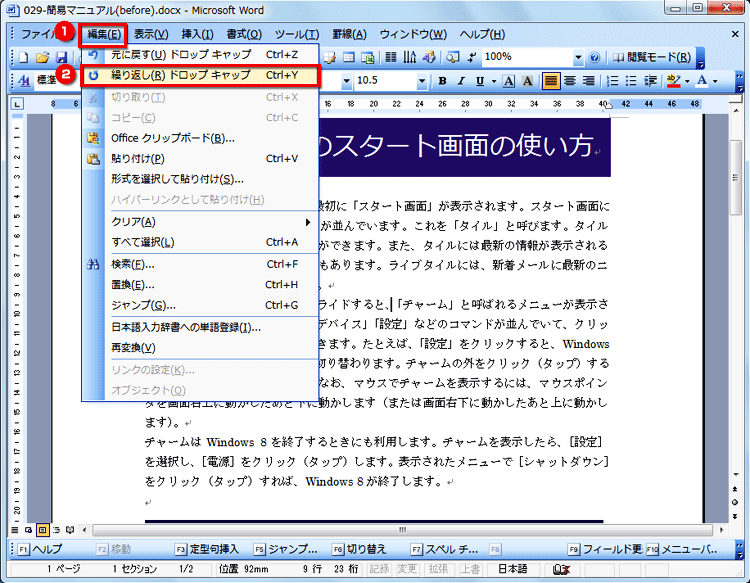The height and width of the screenshot is (583, 750).
Task: Open the 編集(E) menu
Action: coord(103,34)
